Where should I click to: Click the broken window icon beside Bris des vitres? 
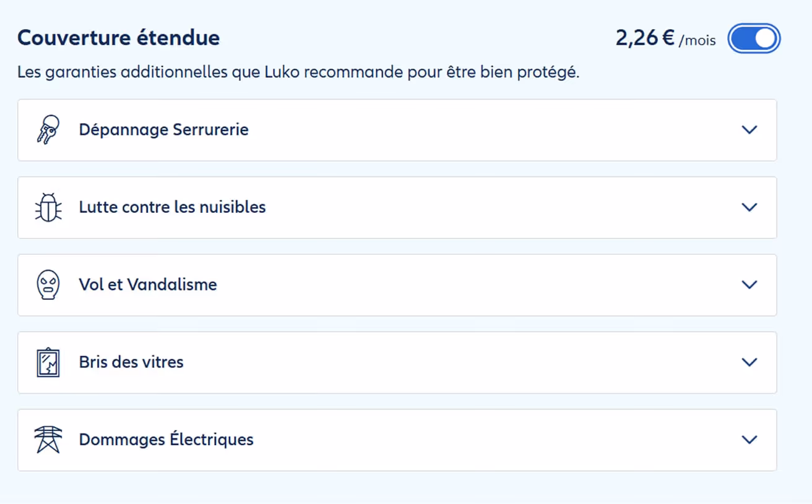47,362
